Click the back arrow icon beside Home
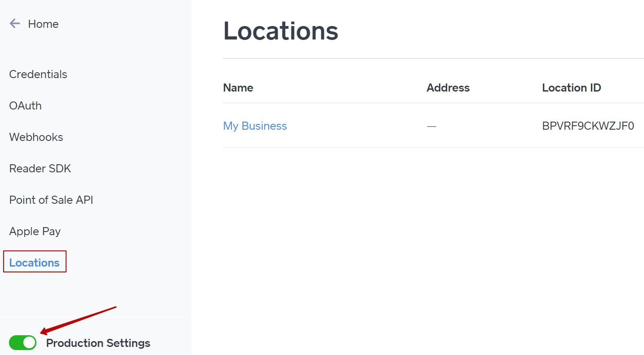644x355 pixels. [15, 24]
